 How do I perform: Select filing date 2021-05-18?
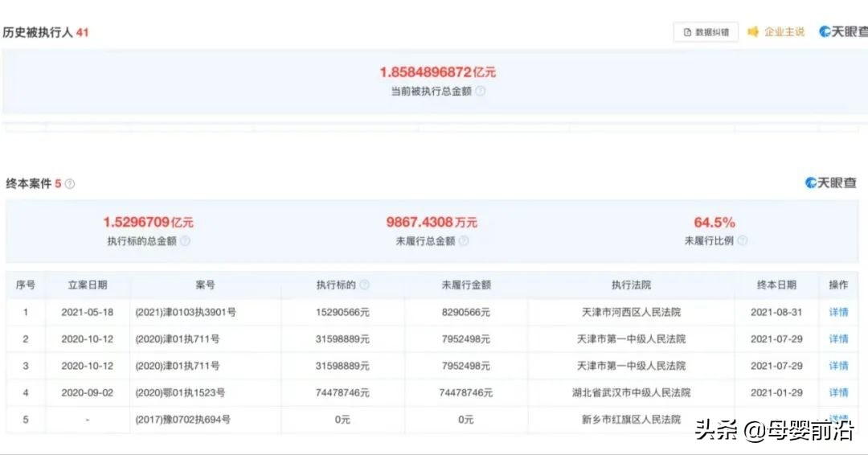(x=88, y=312)
